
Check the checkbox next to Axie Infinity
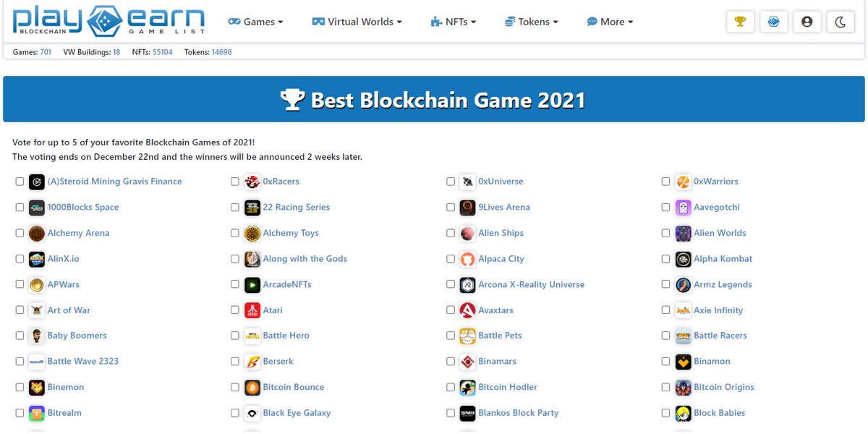[x=665, y=310]
